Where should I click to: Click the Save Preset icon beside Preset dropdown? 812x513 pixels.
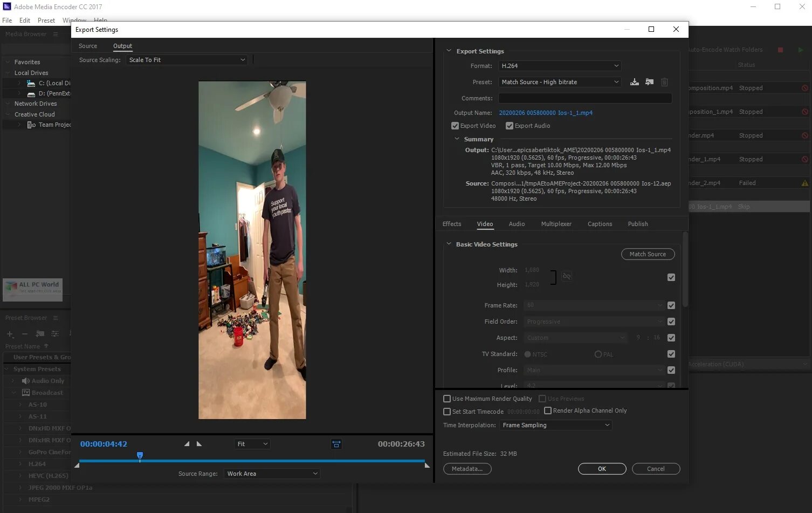635,82
